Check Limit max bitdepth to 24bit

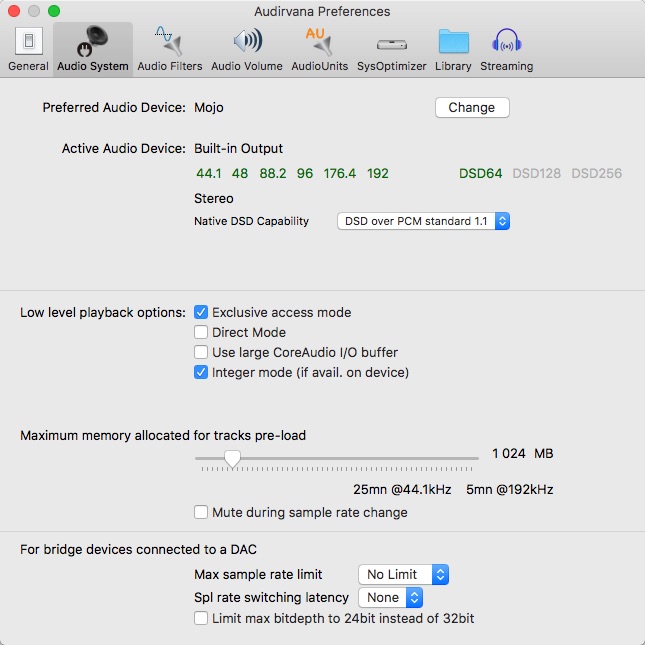pos(201,618)
